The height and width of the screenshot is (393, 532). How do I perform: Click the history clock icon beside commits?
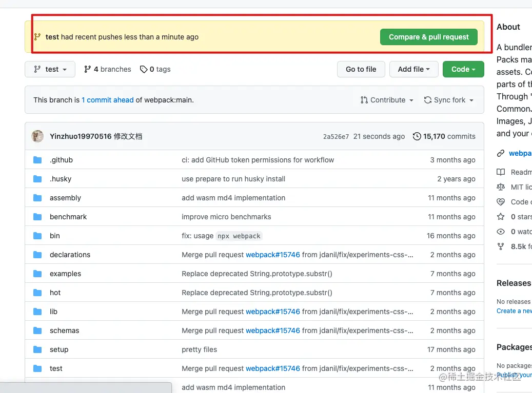[x=417, y=136]
